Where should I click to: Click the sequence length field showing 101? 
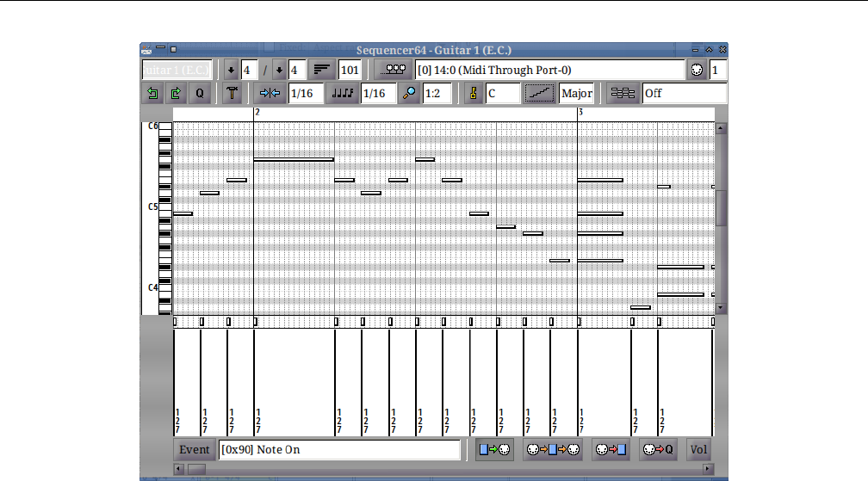click(350, 71)
